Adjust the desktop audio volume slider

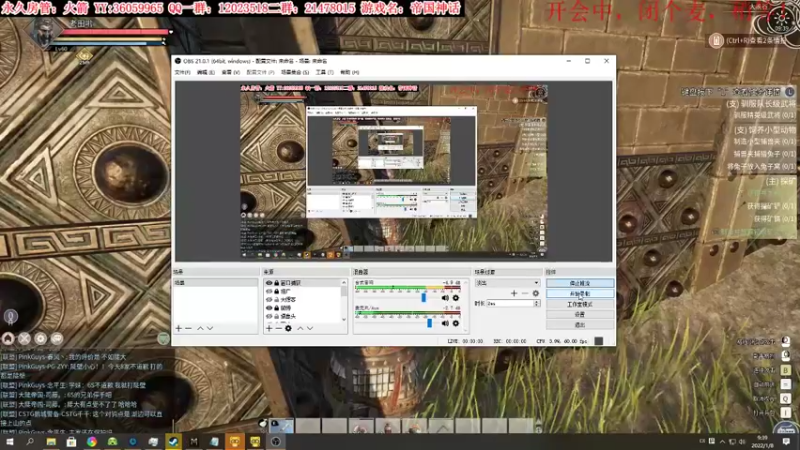pyautogui.click(x=423, y=297)
